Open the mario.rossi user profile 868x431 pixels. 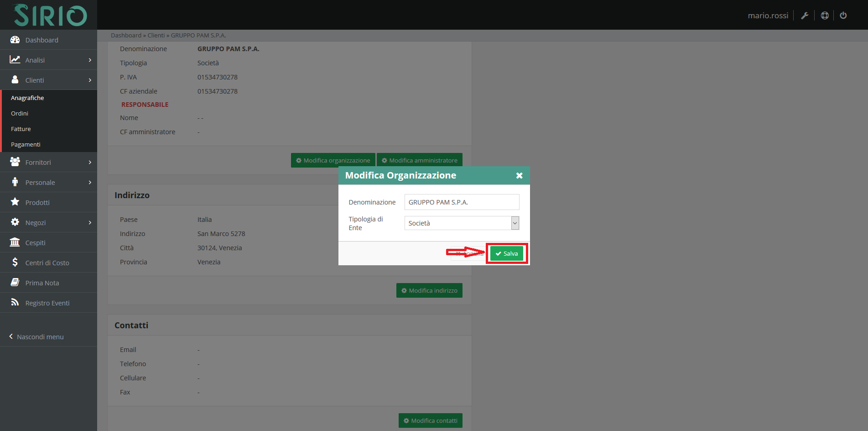click(x=768, y=16)
